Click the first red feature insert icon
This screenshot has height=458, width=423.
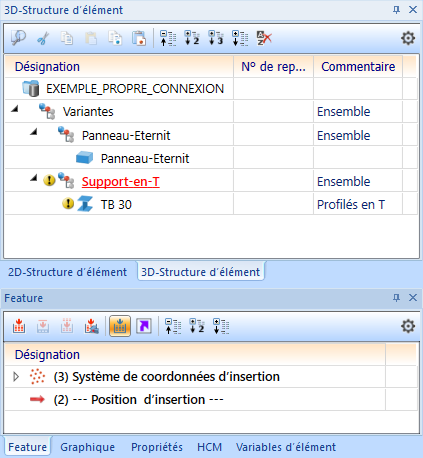(19, 326)
